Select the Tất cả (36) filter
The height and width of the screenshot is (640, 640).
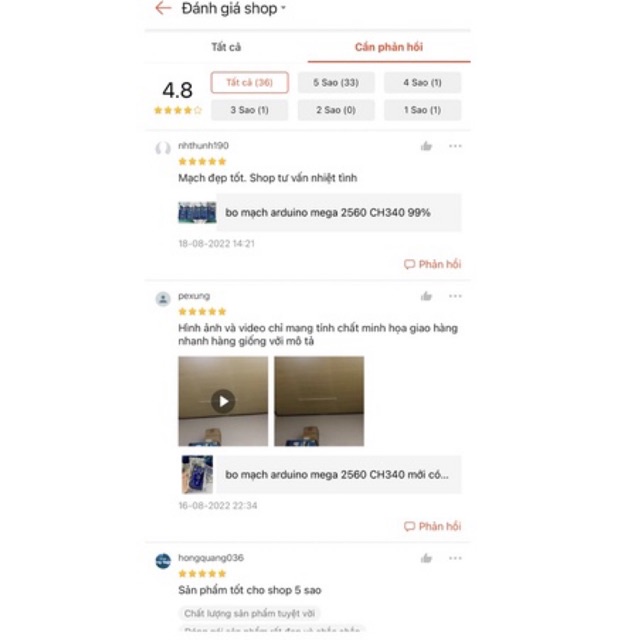[x=249, y=82]
